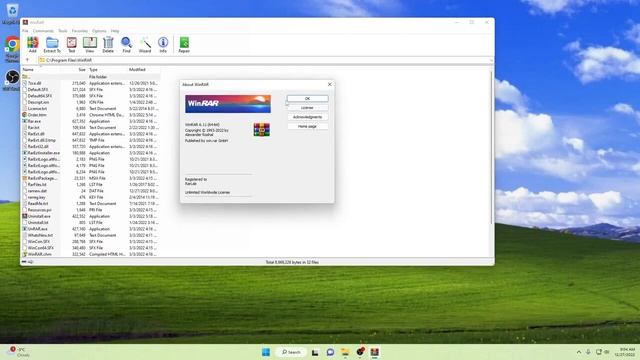Expand the address bar path dropdown arrow

pyautogui.click(x=491, y=60)
